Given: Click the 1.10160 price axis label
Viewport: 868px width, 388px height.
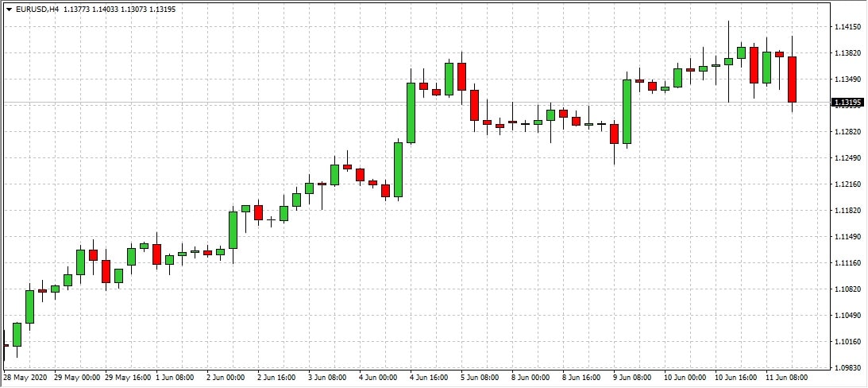Looking at the screenshot, I should [847, 341].
